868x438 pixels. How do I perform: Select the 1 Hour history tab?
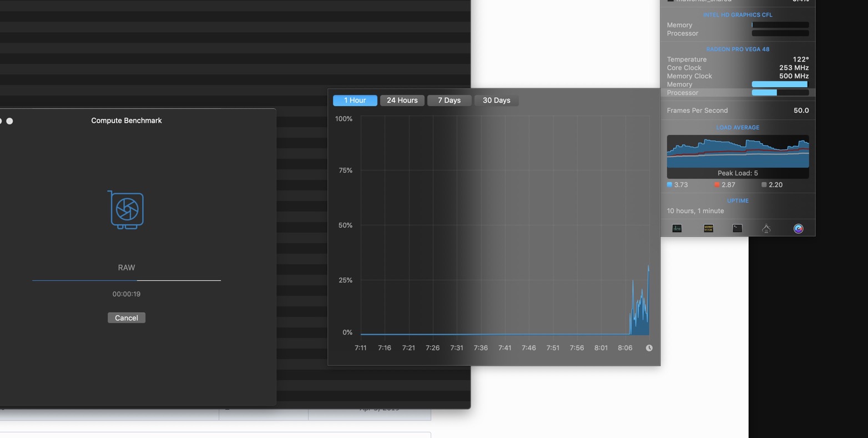coord(355,100)
